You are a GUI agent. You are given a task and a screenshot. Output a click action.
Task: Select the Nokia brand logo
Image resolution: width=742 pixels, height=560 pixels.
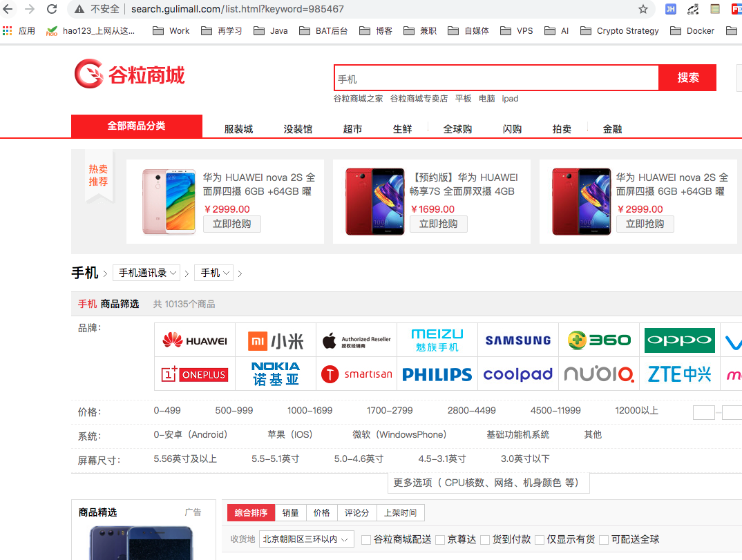(x=276, y=374)
